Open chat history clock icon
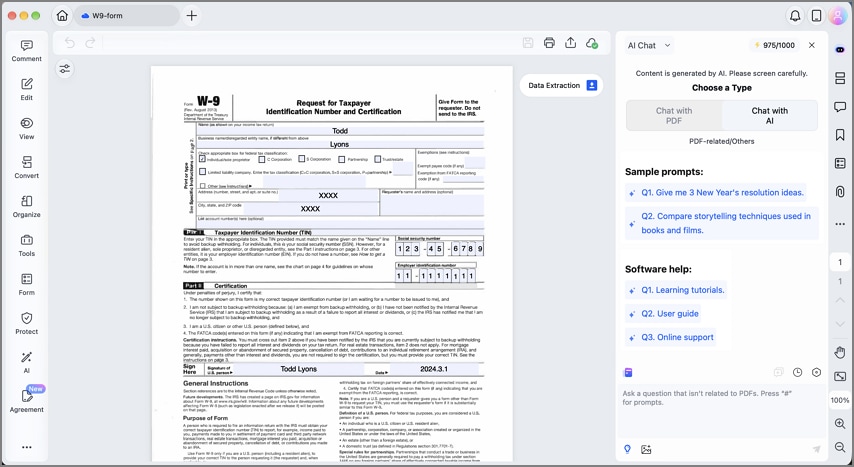Screen dimensions: 854x467 click(797, 372)
